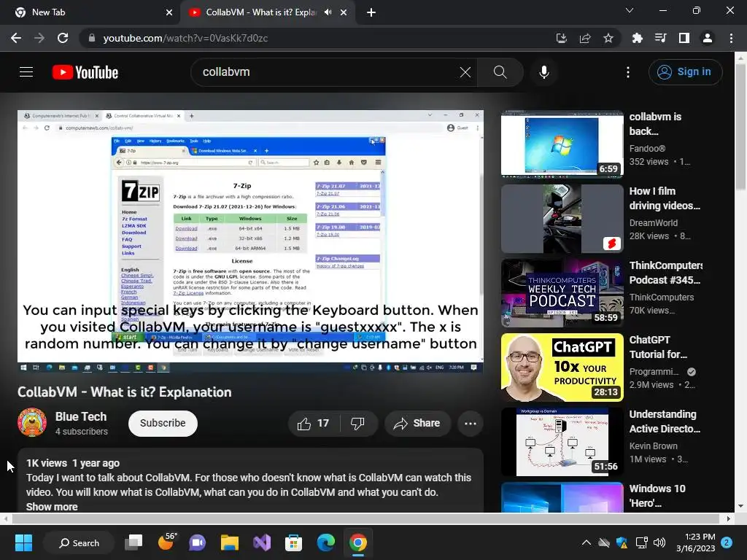Start voice search with microphone
This screenshot has height=560, width=747.
click(x=544, y=72)
